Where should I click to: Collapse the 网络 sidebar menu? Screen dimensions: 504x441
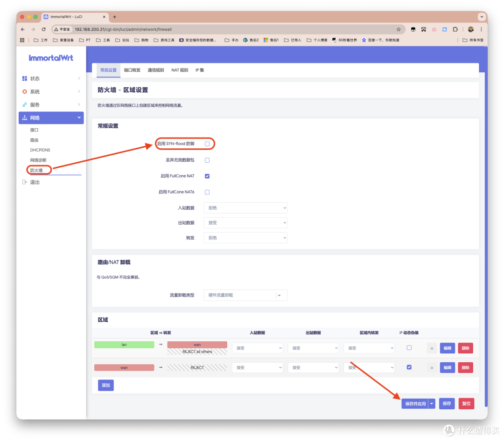(51, 118)
